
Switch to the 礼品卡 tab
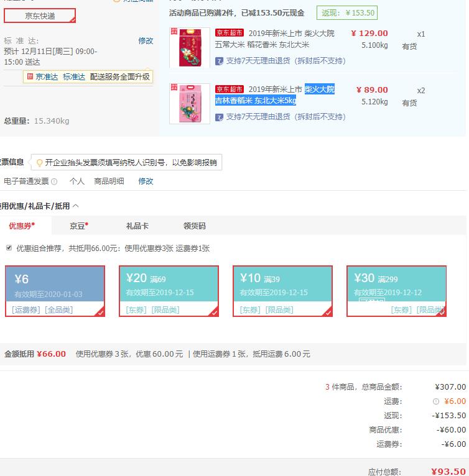point(137,226)
